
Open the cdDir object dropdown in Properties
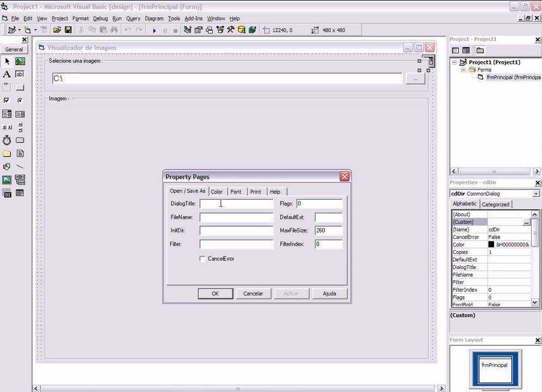536,194
